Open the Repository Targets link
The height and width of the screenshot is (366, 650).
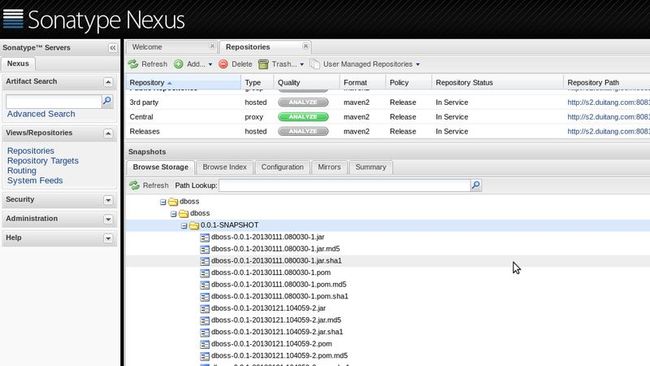(43, 161)
